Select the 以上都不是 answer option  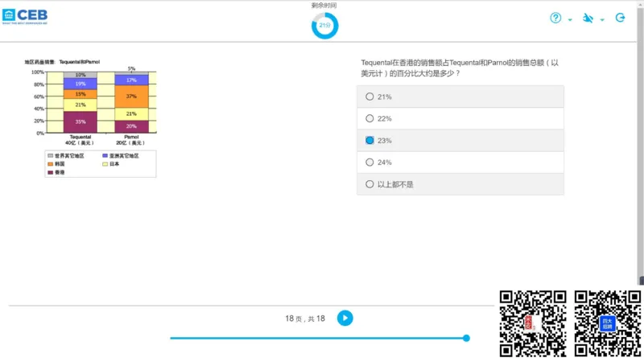tap(460, 184)
